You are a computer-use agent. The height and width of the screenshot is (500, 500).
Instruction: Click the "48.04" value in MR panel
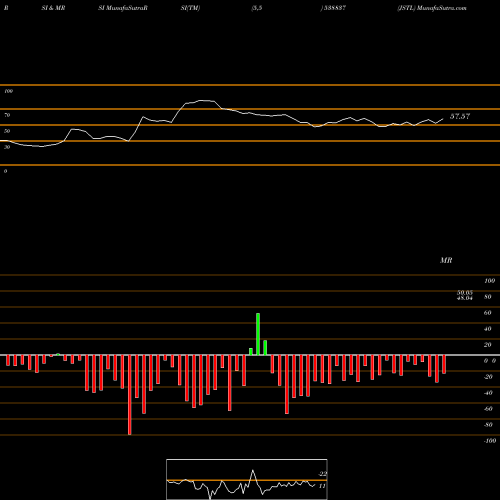(x=465, y=298)
